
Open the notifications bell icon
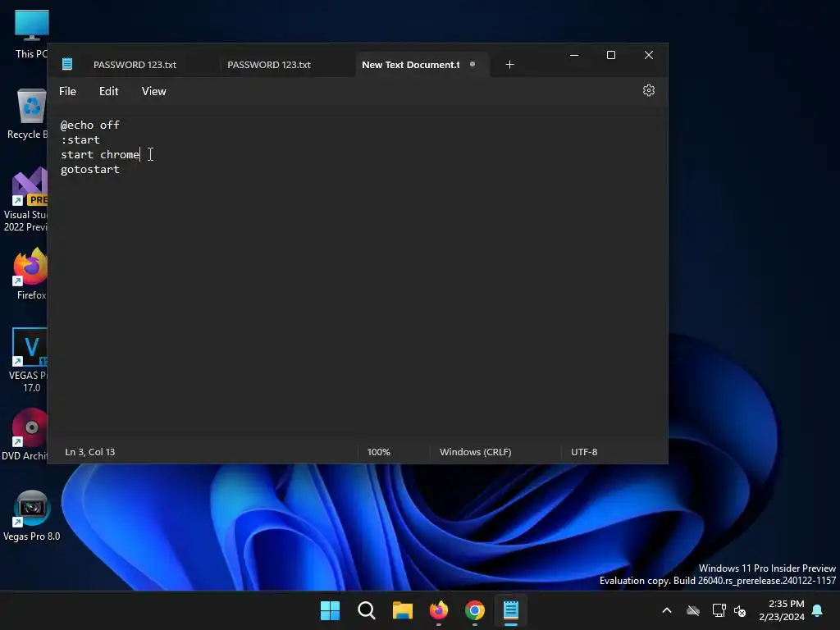tap(818, 610)
